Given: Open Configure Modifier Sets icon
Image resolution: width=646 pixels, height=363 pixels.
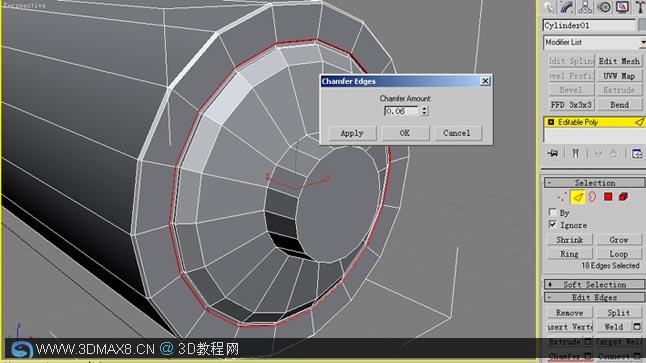Looking at the screenshot, I should [x=637, y=154].
